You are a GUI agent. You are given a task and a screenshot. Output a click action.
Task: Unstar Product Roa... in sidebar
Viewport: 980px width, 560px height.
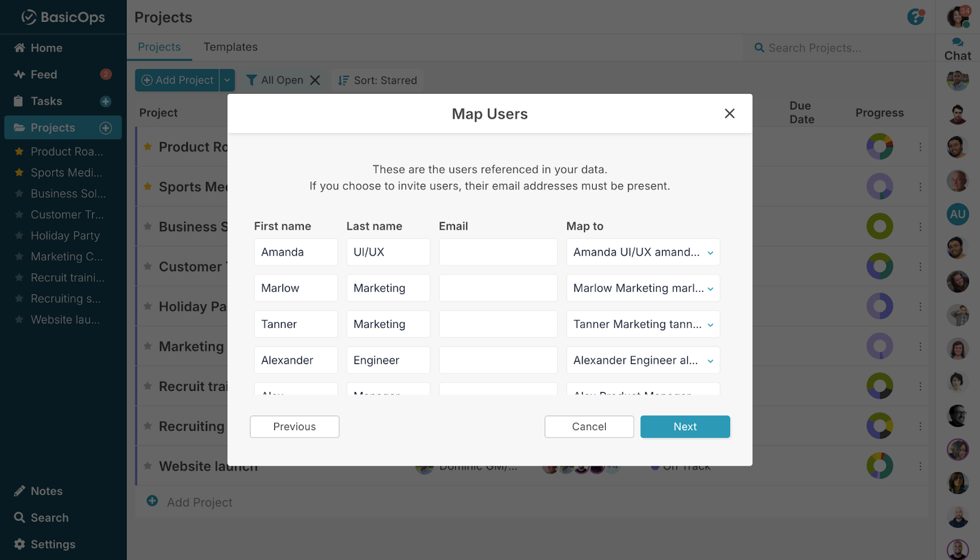tap(19, 151)
